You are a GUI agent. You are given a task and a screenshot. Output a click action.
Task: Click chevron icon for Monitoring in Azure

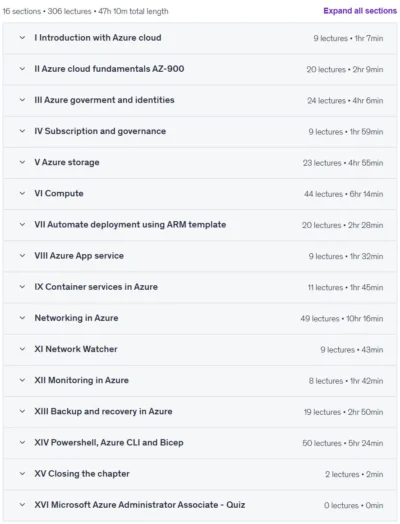pyautogui.click(x=22, y=380)
